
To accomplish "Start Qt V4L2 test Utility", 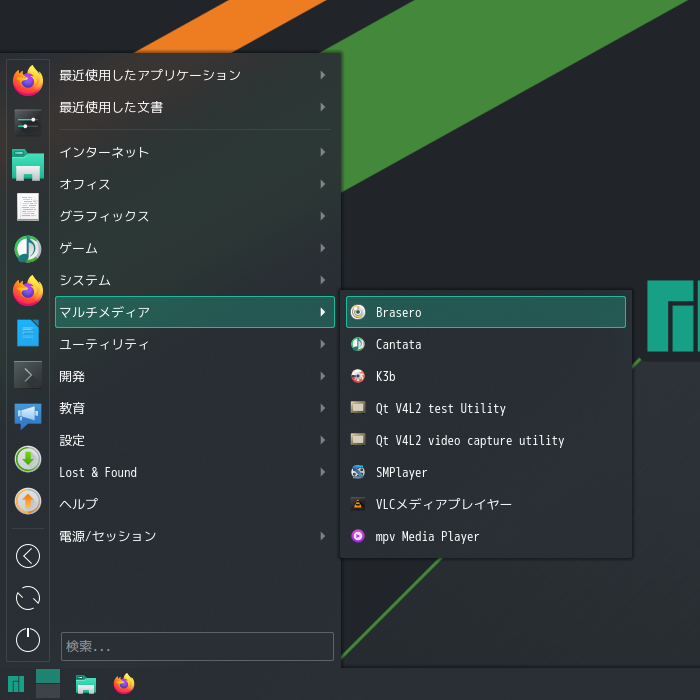I will tap(486, 408).
